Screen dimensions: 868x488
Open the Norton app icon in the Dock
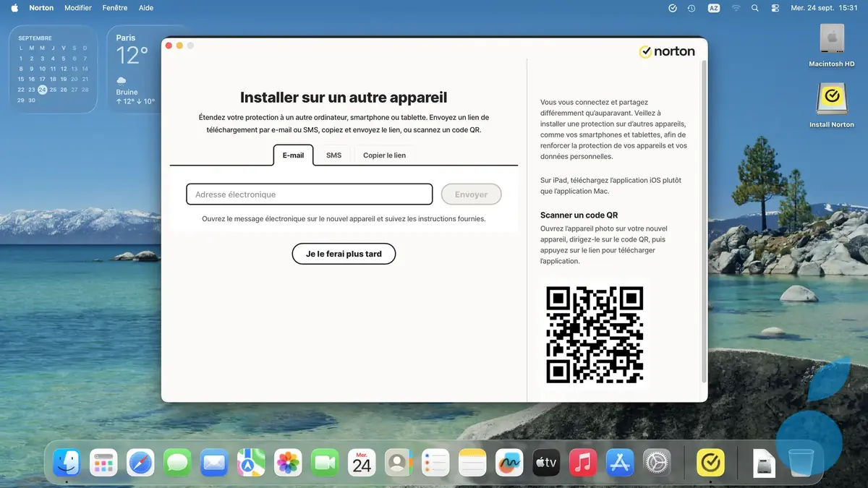coord(710,462)
